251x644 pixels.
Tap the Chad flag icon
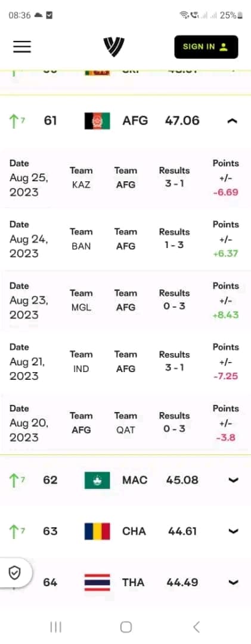click(97, 531)
